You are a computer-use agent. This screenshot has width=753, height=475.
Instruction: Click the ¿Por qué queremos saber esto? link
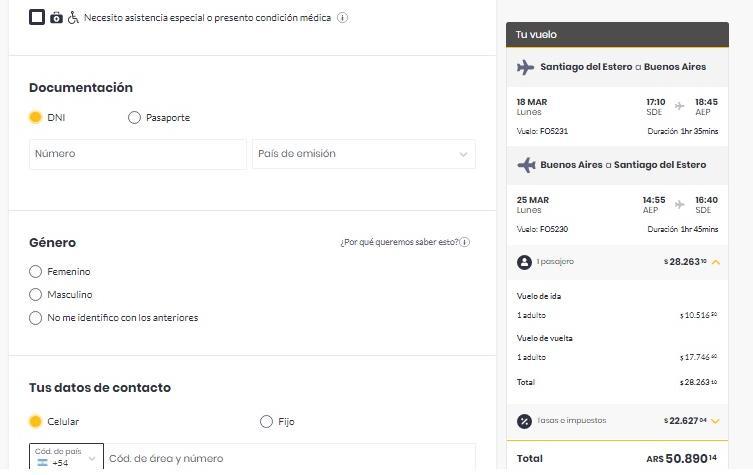point(400,242)
